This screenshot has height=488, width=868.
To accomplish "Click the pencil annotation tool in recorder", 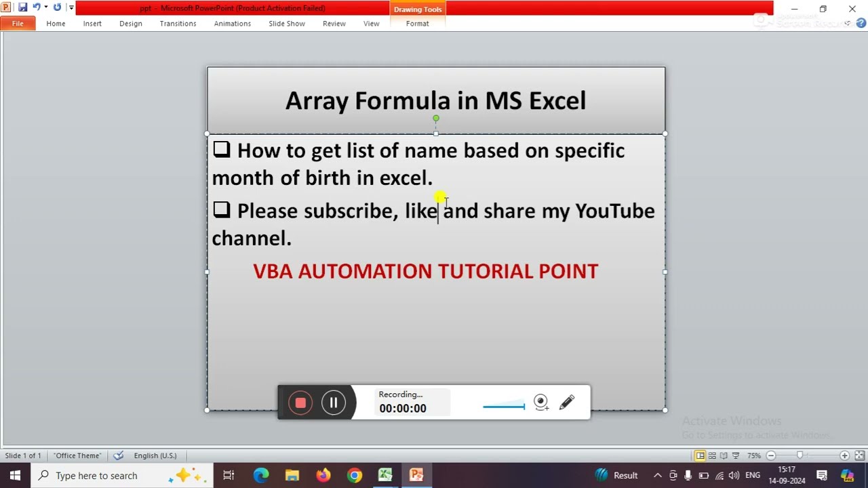I will click(567, 403).
